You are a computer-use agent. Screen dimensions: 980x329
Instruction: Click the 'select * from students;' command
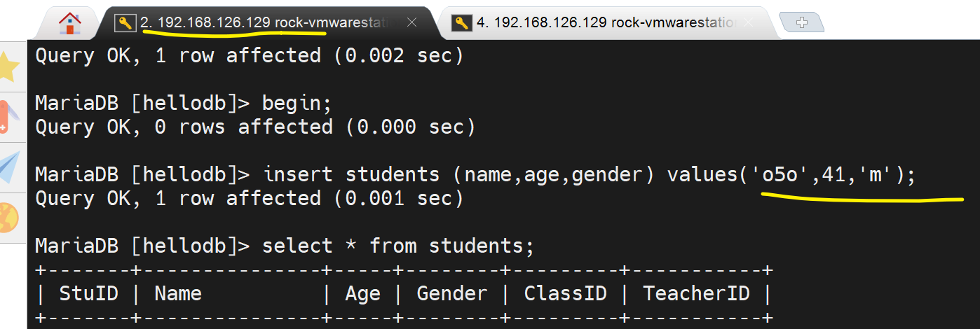pyautogui.click(x=397, y=246)
